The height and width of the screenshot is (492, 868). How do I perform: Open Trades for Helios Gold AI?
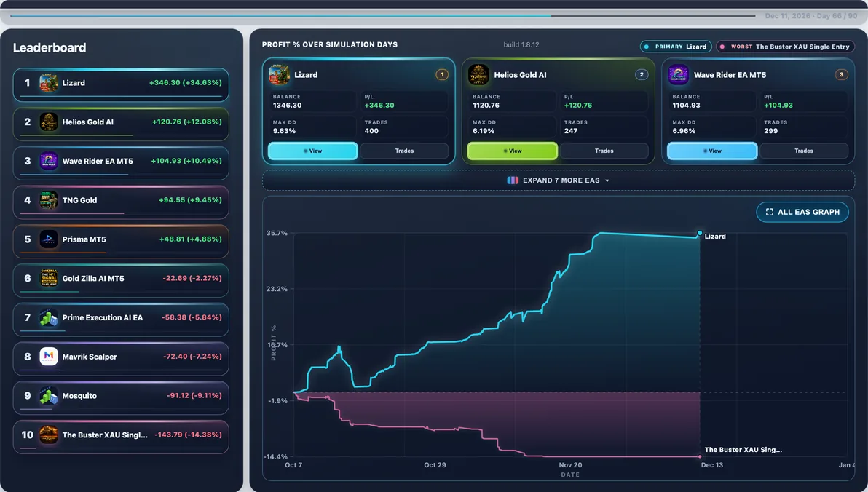point(604,151)
